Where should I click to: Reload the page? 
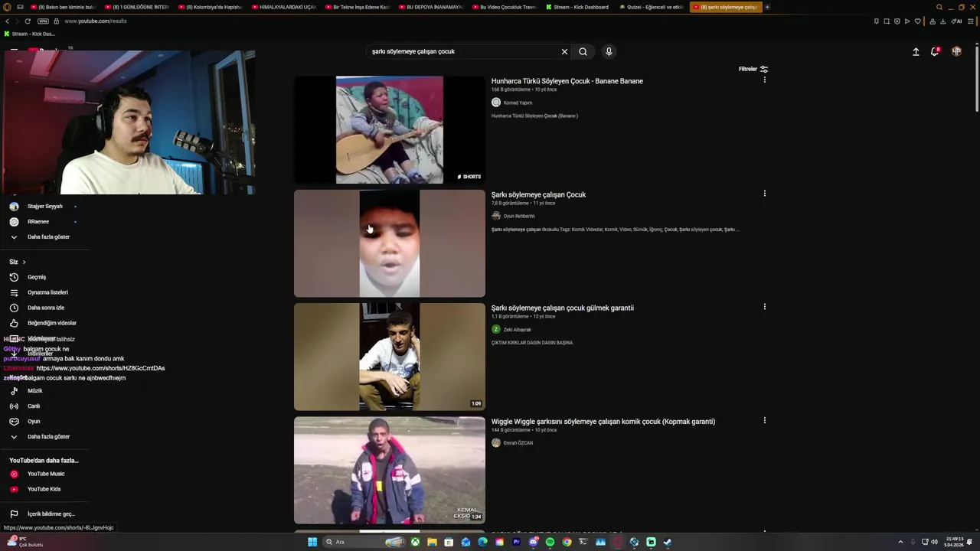28,21
